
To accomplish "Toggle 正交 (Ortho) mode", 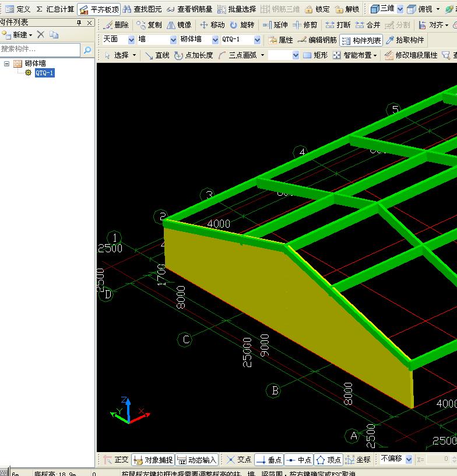I will click(x=115, y=460).
